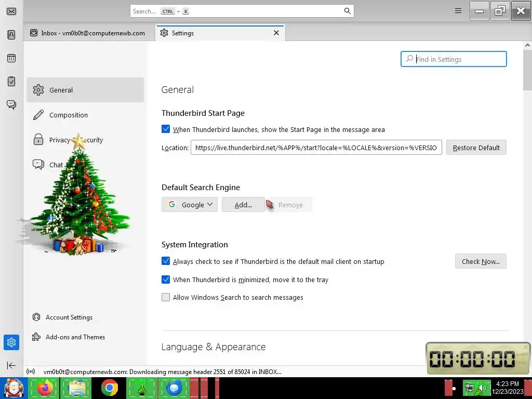532x399 pixels.
Task: Open Account Settings link
Action: point(62,317)
